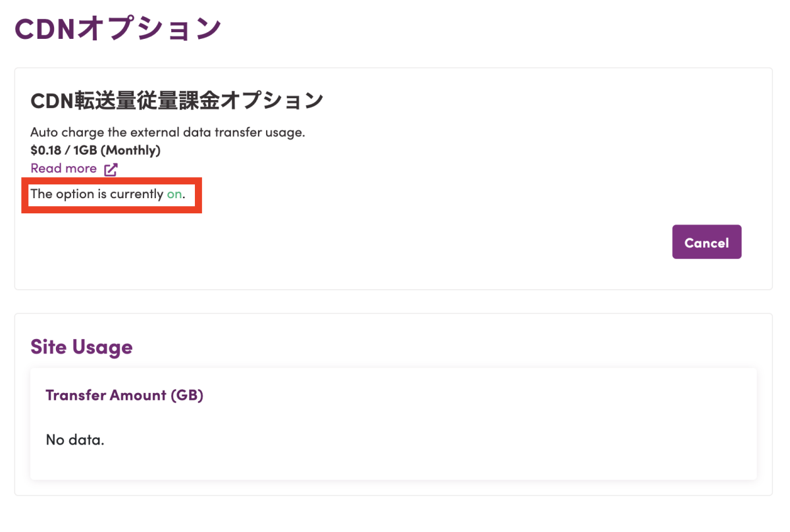The image size is (790, 532).
Task: Click the CDNオプション page title
Action: point(117,30)
